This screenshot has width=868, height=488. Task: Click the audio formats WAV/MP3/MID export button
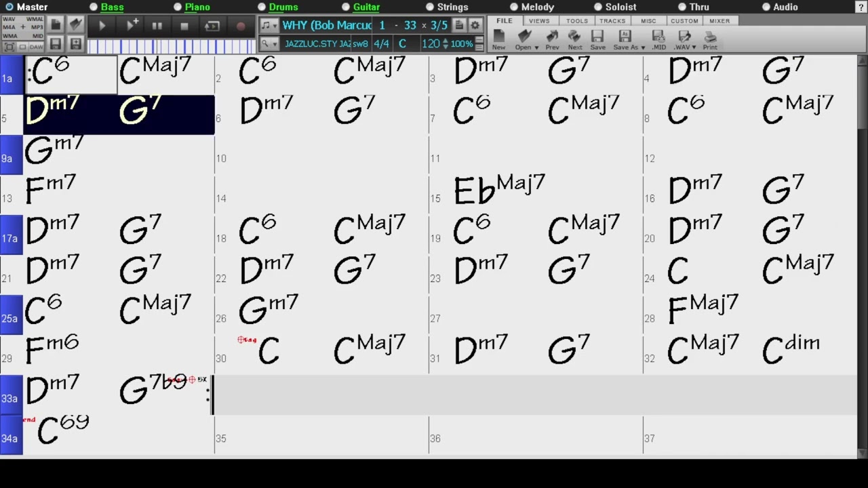(x=23, y=27)
